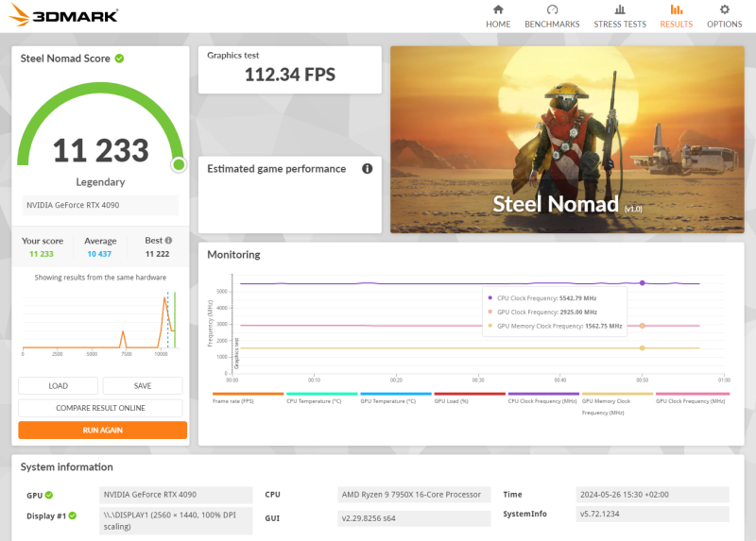Toggle CPU Clock Frequency legend series
Screen dimensions: 756x541
point(543,397)
